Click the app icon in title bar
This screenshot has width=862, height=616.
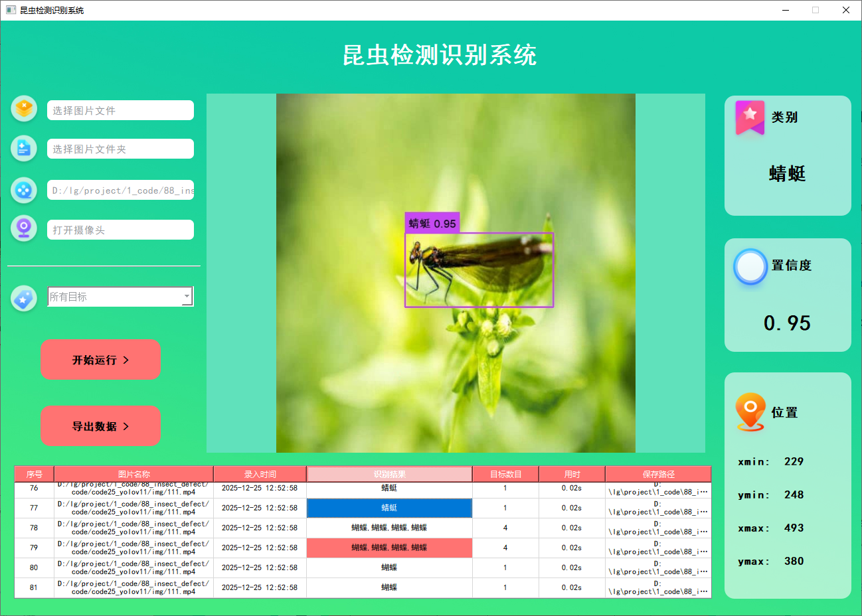pos(11,10)
